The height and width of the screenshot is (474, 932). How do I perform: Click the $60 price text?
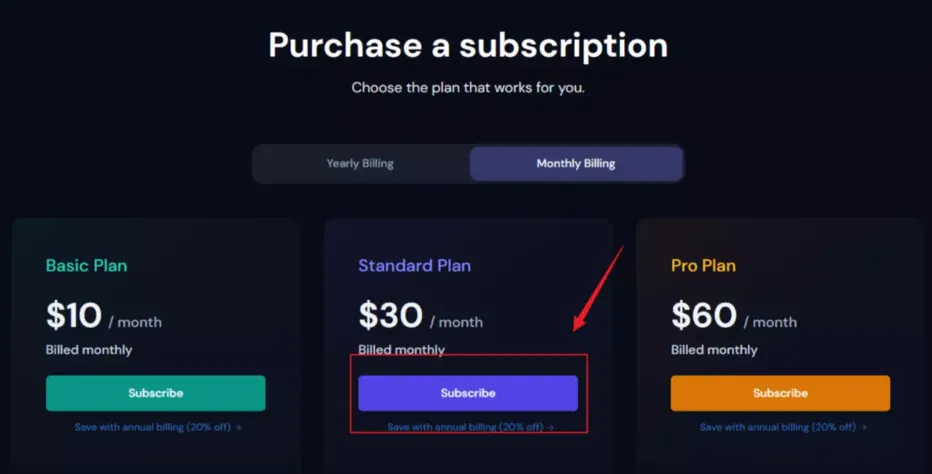[704, 316]
